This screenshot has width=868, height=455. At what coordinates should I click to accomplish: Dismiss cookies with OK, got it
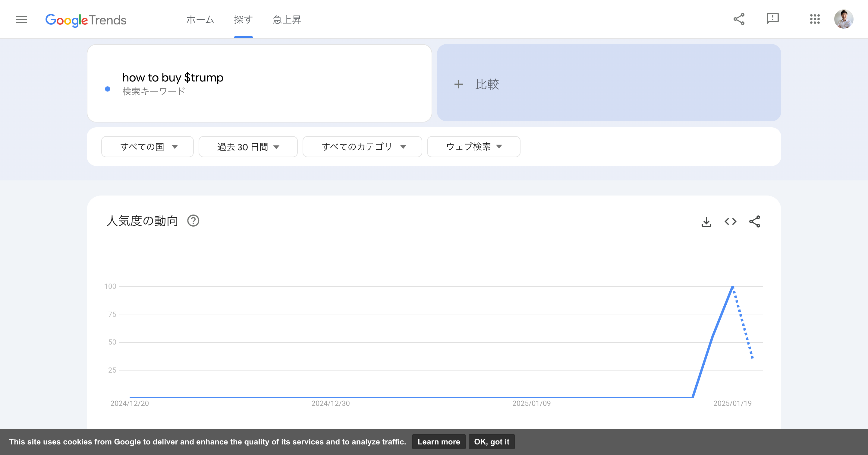point(491,442)
